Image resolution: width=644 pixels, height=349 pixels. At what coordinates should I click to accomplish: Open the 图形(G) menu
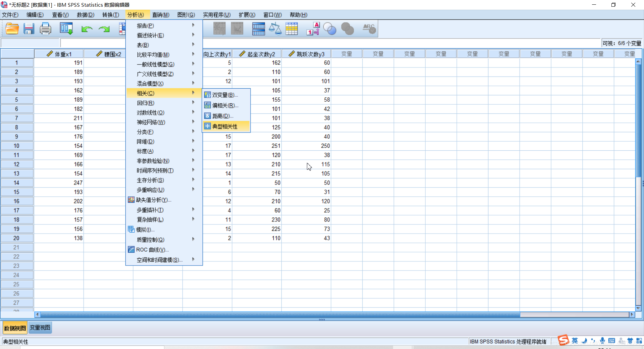click(186, 15)
